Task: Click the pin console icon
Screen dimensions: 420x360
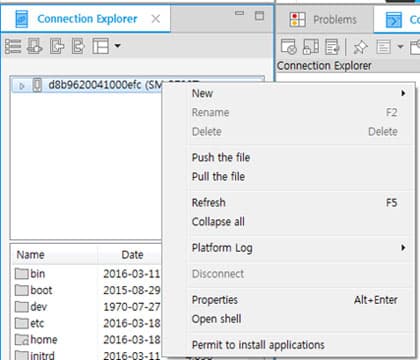Action: [360, 47]
